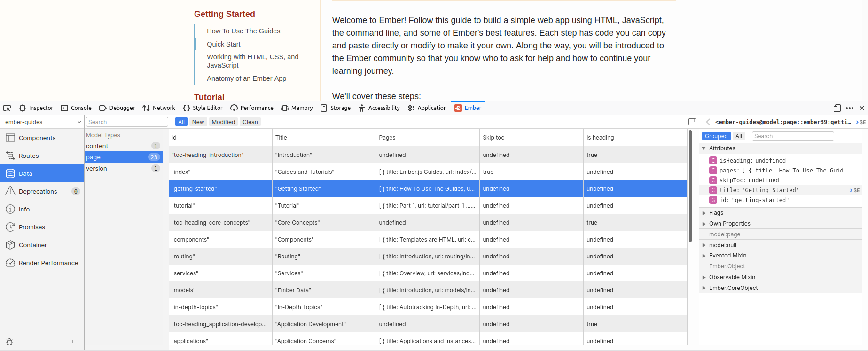The height and width of the screenshot is (351, 868).
Task: Select the Ember devtools tab
Action: tap(468, 108)
